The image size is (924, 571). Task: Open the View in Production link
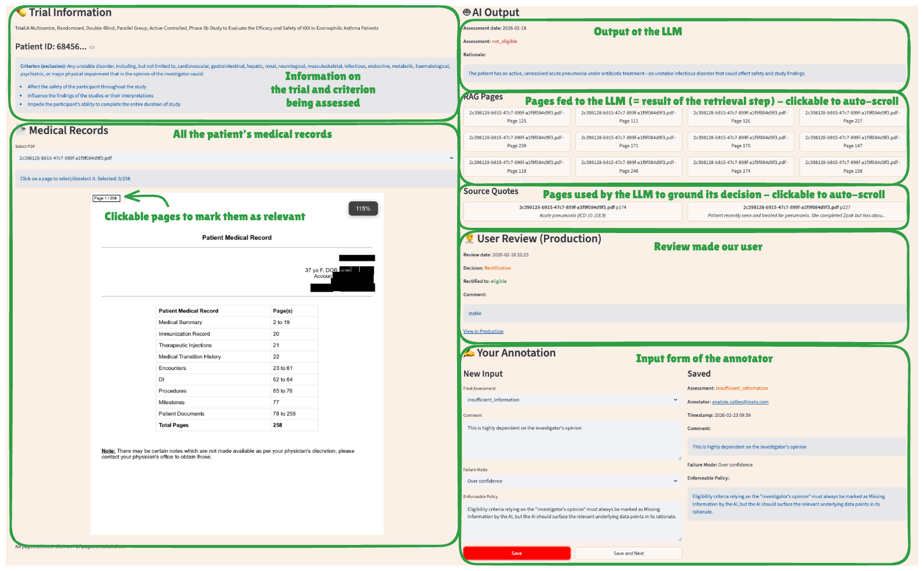[x=483, y=332]
